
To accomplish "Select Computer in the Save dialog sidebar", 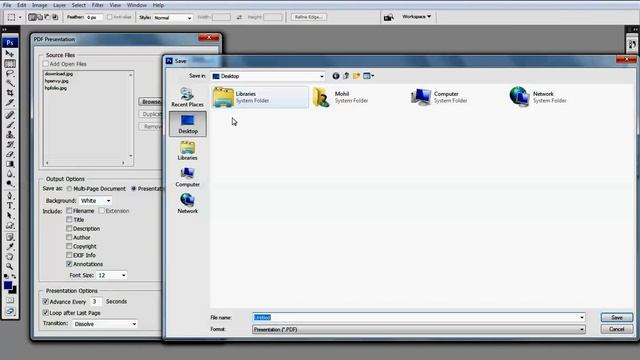I will [187, 177].
